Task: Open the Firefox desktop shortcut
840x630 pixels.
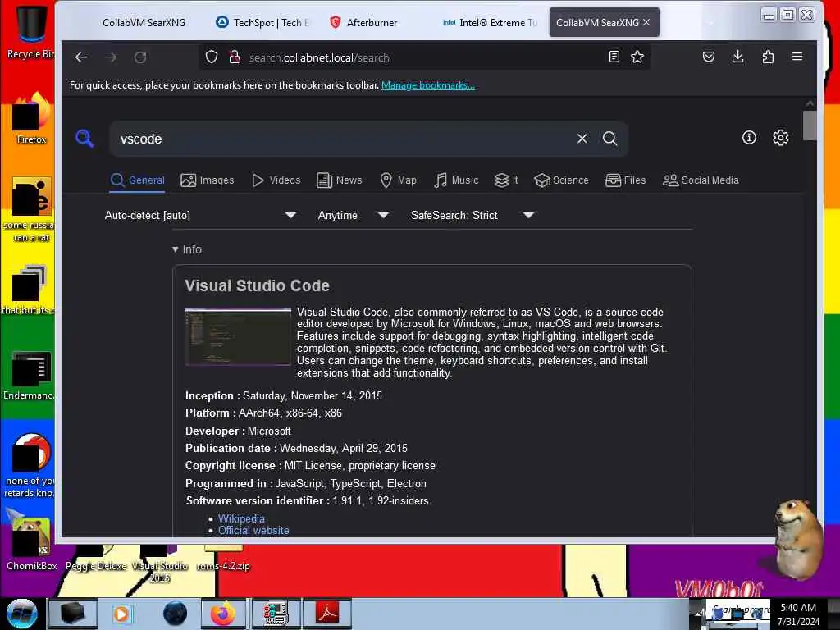Action: pos(31,118)
